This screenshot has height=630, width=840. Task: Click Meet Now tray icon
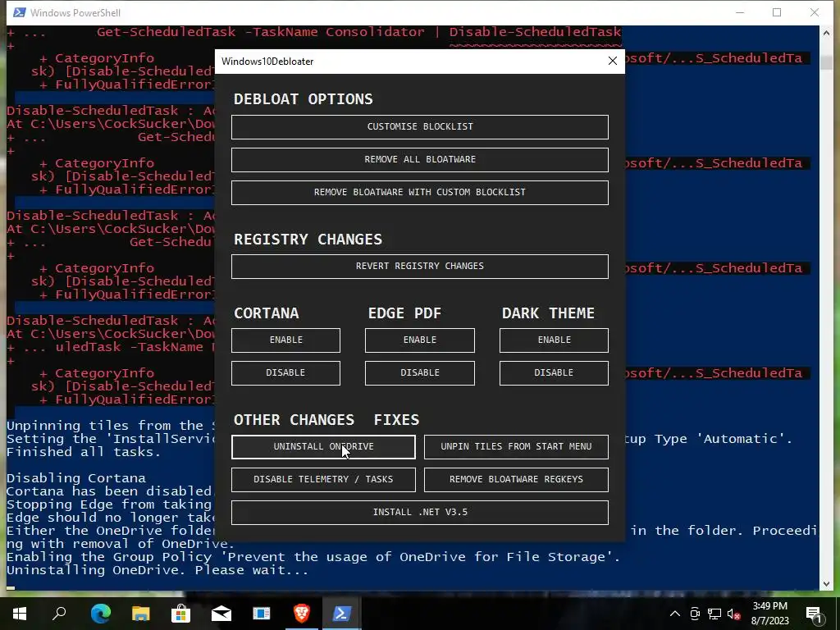pyautogui.click(x=695, y=614)
